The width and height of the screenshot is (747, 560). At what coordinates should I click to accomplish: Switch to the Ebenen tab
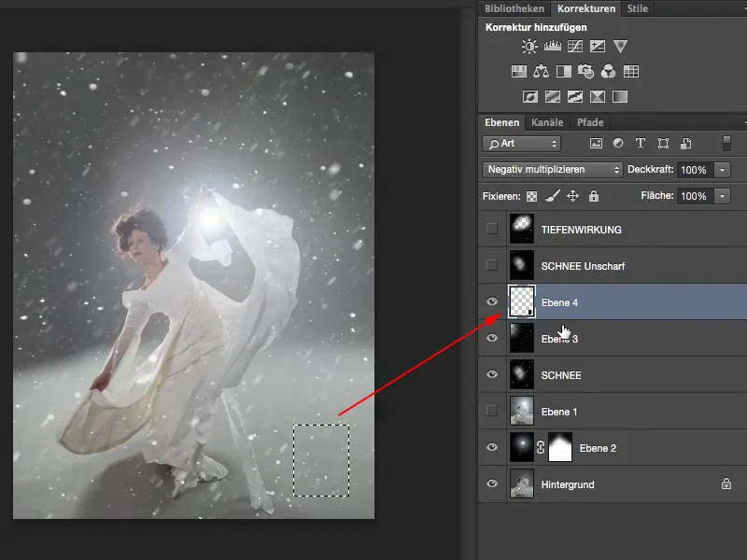tap(502, 122)
